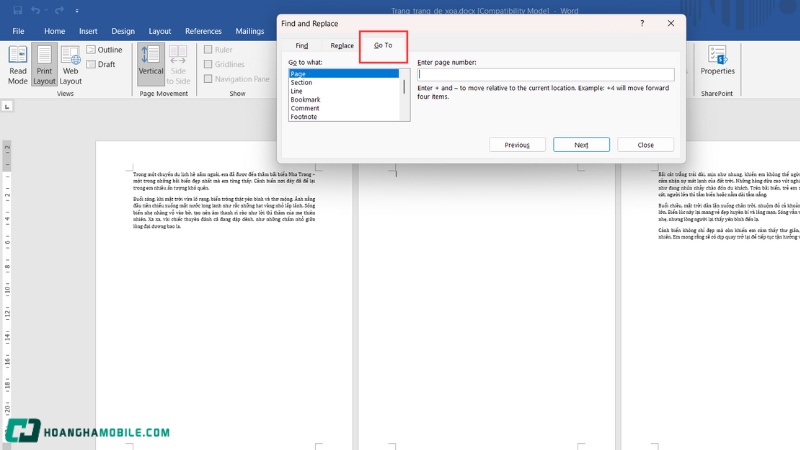
Task: Open the Outline view
Action: tap(104, 50)
